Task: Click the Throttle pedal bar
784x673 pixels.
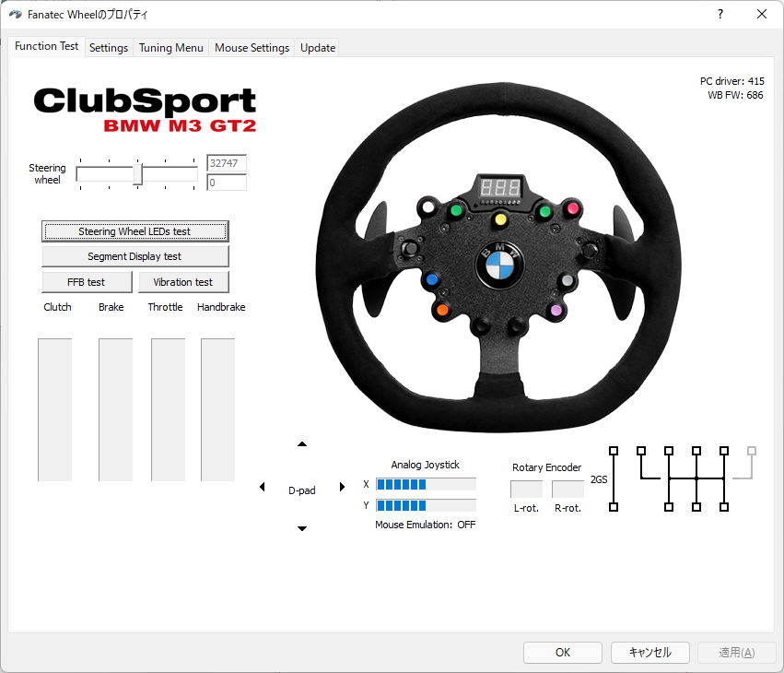Action: [x=168, y=410]
